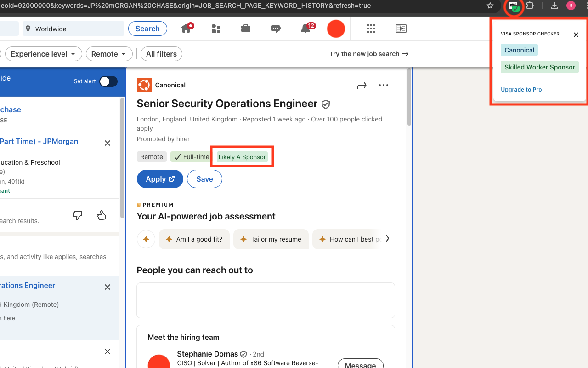This screenshot has width=588, height=368.
Task: Click the Canonical company logo
Action: (144, 85)
